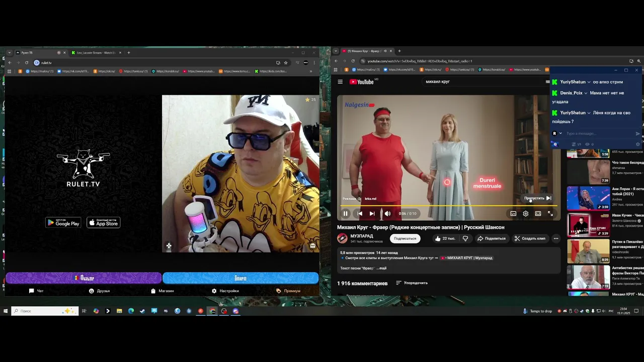
Task: Open Kick chat identity dropdown beside R
Action: click(x=560, y=134)
